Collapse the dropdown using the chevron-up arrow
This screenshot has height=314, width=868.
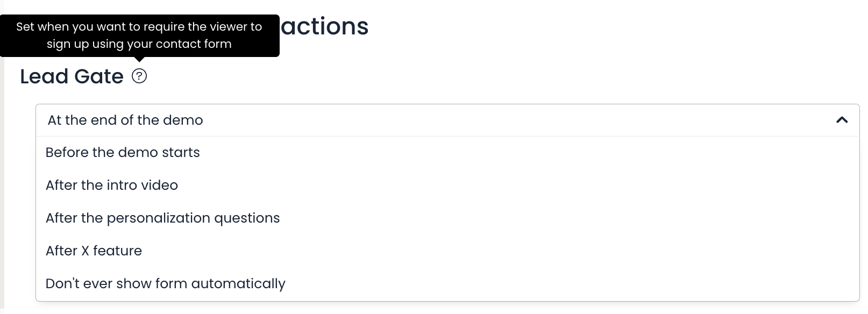click(x=842, y=120)
